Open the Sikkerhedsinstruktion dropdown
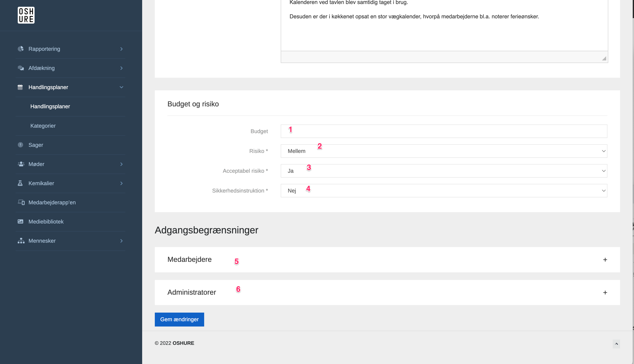The width and height of the screenshot is (634, 364). pos(444,190)
